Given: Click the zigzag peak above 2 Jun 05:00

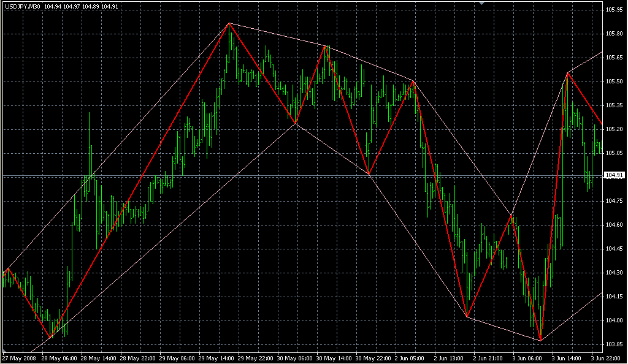Looking at the screenshot, I should (x=413, y=81).
